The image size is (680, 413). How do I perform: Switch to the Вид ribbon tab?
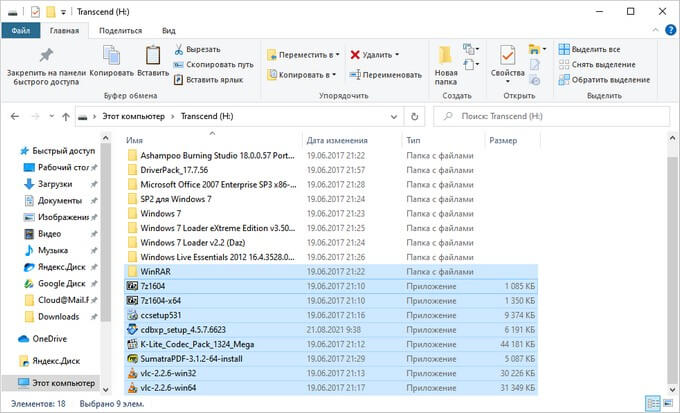tap(169, 30)
